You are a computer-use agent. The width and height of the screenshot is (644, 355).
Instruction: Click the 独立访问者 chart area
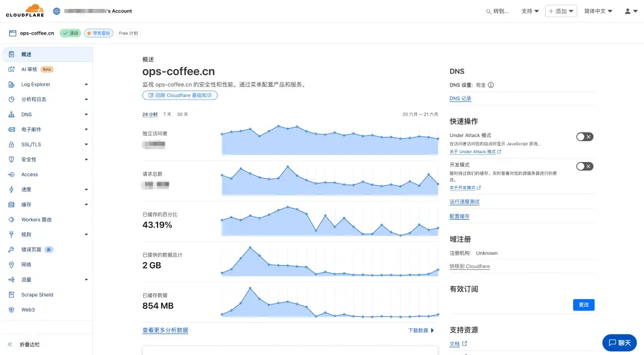pyautogui.click(x=330, y=139)
